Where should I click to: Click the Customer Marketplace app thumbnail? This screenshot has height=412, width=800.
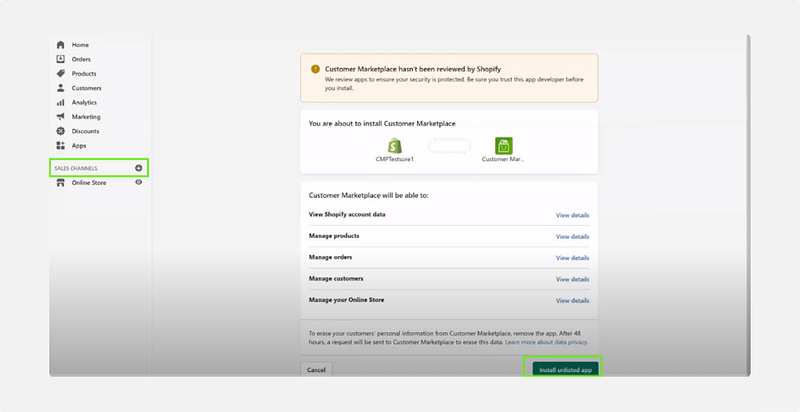504,145
